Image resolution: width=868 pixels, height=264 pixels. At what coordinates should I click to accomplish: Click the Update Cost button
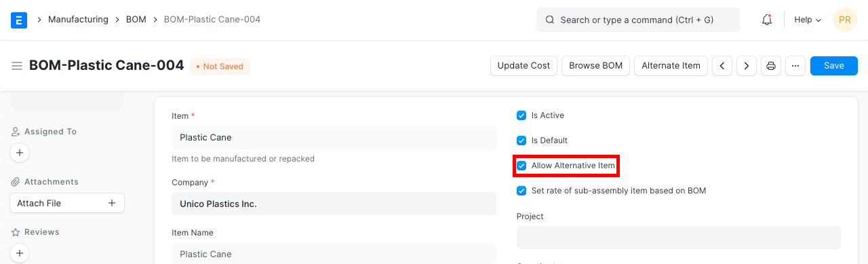pos(524,66)
